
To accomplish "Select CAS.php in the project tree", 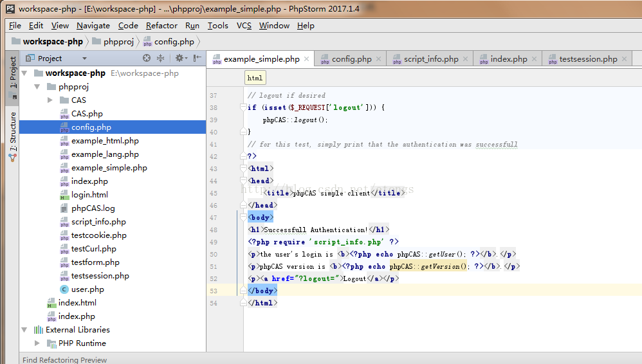I will coord(87,113).
